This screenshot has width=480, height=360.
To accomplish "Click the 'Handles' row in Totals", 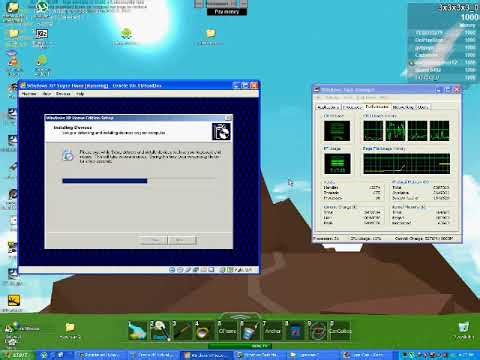I will pyautogui.click(x=352, y=188).
